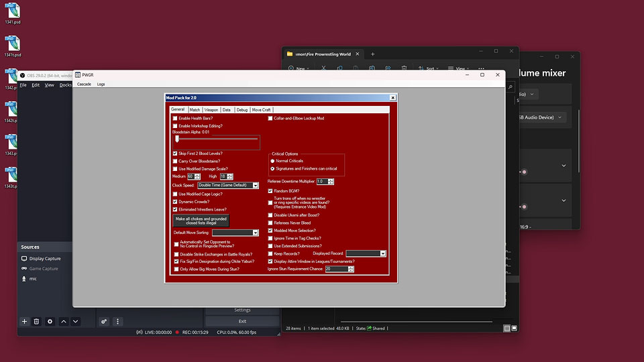Open the Move Craft tab
The width and height of the screenshot is (644, 362).
point(261,109)
